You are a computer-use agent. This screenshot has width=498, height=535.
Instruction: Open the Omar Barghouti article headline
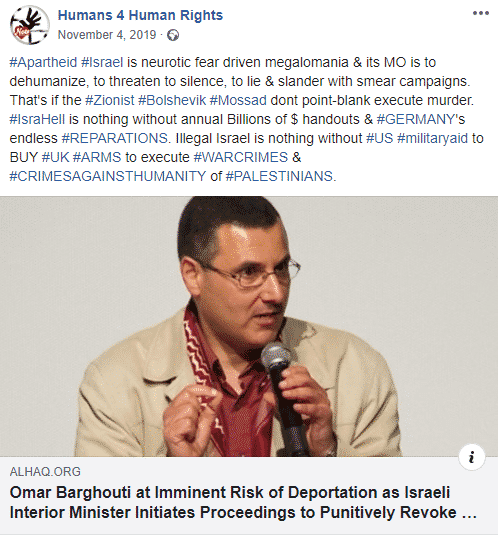coord(243,503)
